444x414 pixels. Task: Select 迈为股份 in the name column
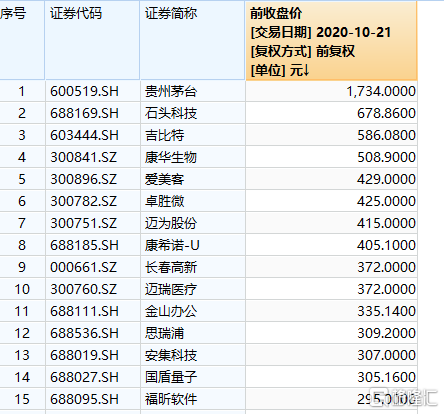[171, 223]
